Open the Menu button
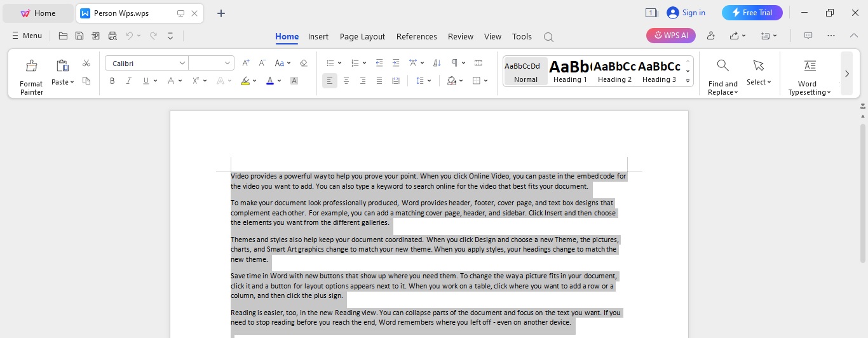 point(27,36)
